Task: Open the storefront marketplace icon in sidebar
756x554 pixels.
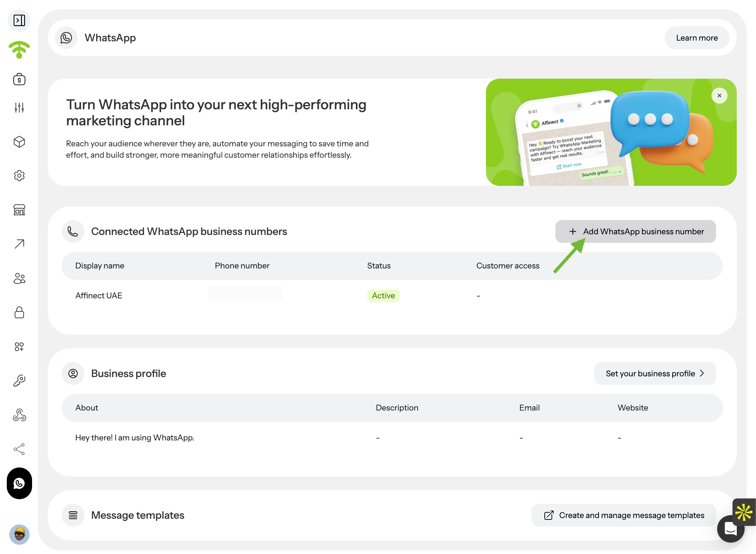Action: (x=19, y=210)
